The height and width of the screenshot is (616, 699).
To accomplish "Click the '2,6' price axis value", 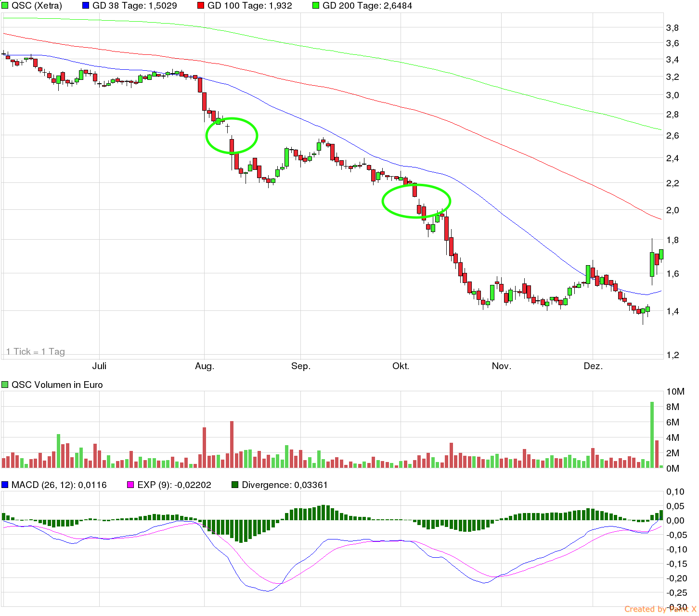I will click(673, 136).
